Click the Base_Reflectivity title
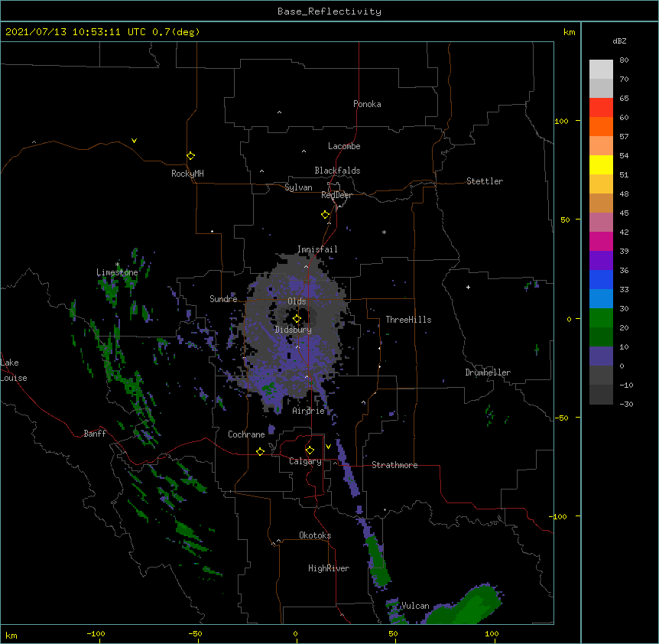The height and width of the screenshot is (644, 659). pos(329,11)
